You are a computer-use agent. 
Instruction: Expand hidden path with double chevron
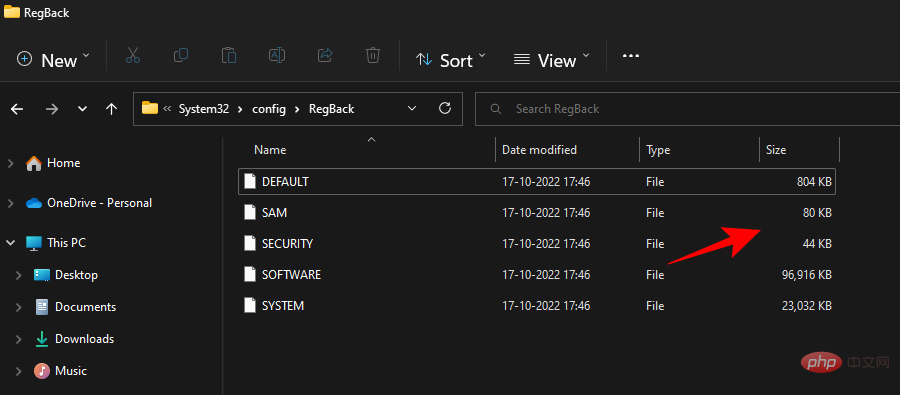click(x=168, y=109)
